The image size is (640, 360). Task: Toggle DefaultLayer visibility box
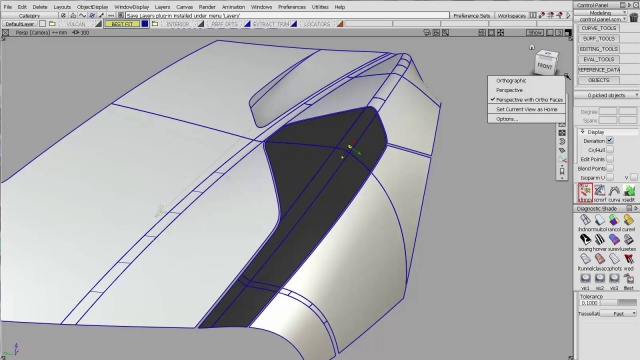click(42, 24)
